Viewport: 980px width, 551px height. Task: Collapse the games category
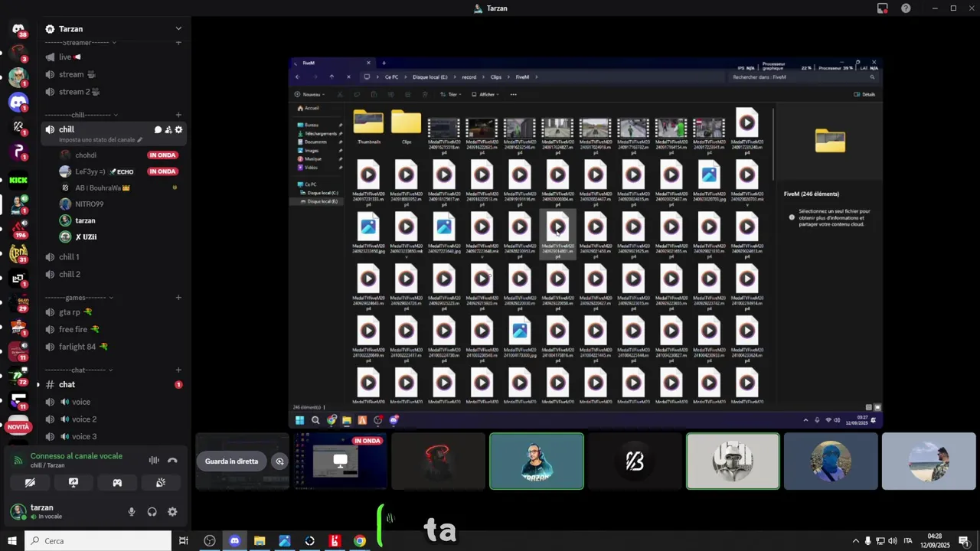point(78,298)
